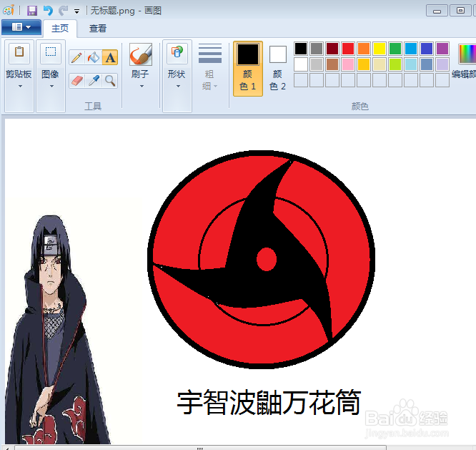
Task: Maximize the Paint window
Action: click(460, 11)
